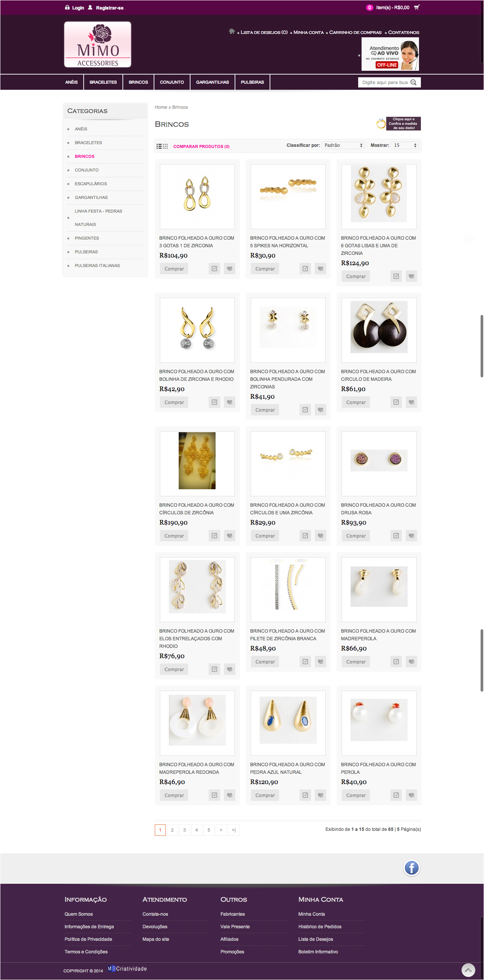Tick compare box for 5 Spikes earring
This screenshot has width=484, height=980.
(305, 269)
